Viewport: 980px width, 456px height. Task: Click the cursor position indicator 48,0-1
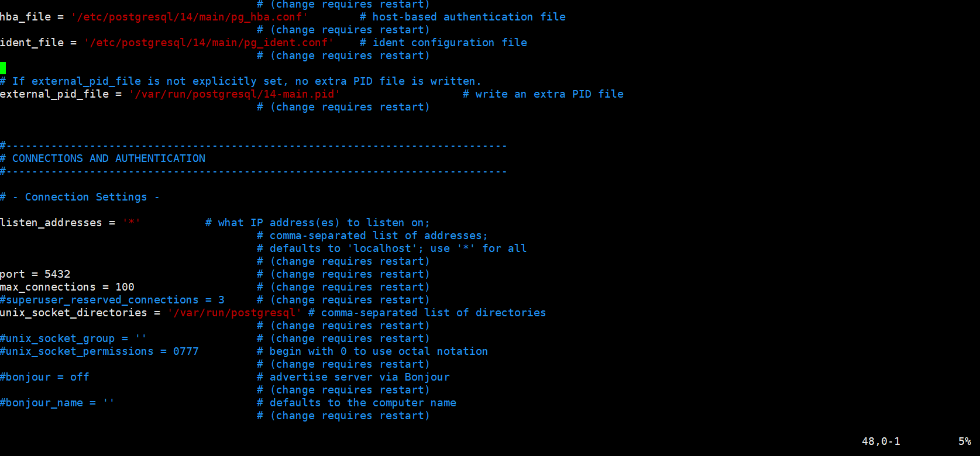pyautogui.click(x=881, y=441)
